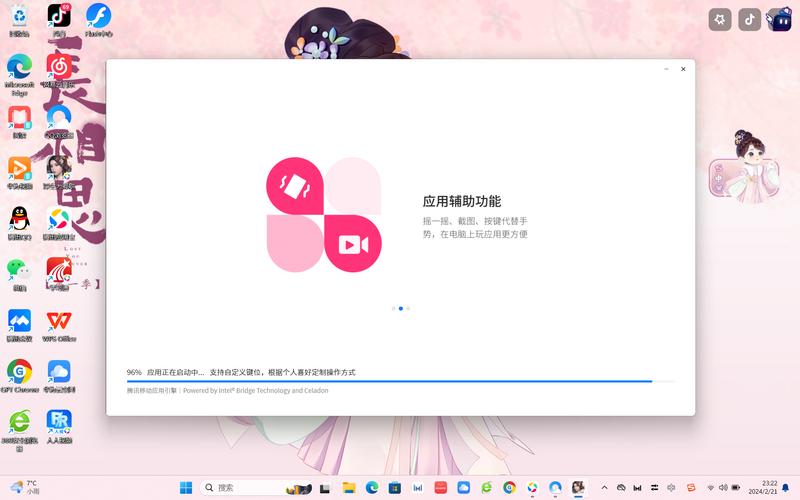Launch the red NetEase Cloud Music desktop shortcut
Image resolution: width=800 pixels, height=500 pixels.
point(59,71)
